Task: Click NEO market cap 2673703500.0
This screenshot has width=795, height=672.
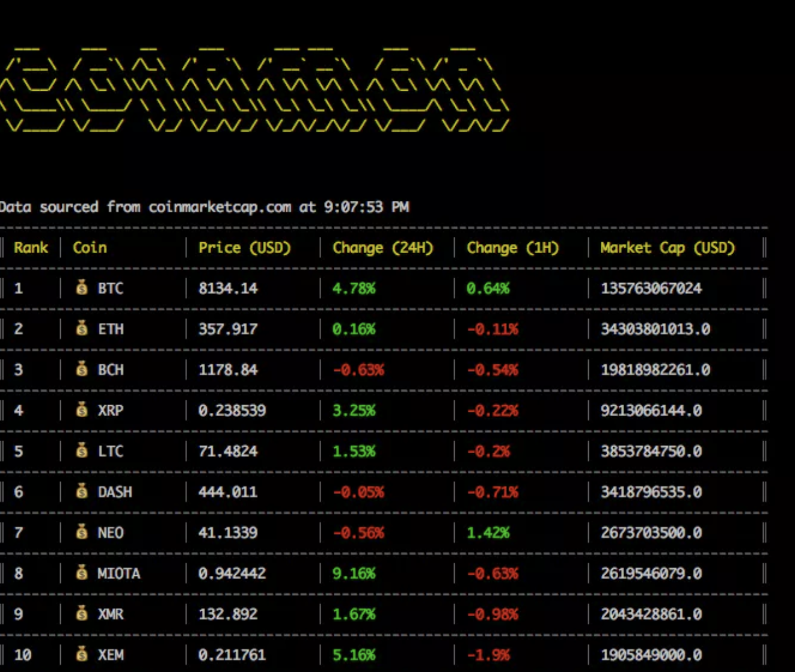Action: point(651,533)
